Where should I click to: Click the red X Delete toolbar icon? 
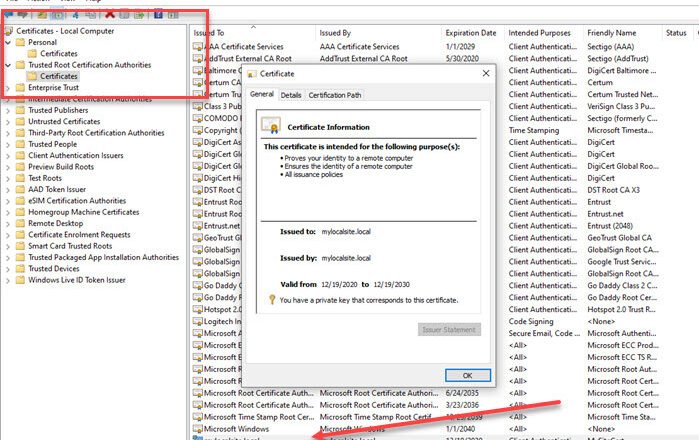pyautogui.click(x=110, y=14)
